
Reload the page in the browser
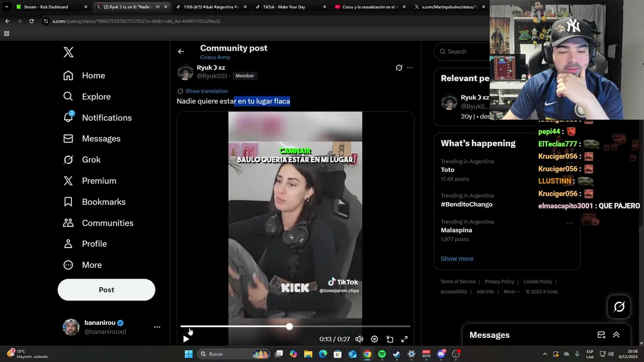(31, 21)
